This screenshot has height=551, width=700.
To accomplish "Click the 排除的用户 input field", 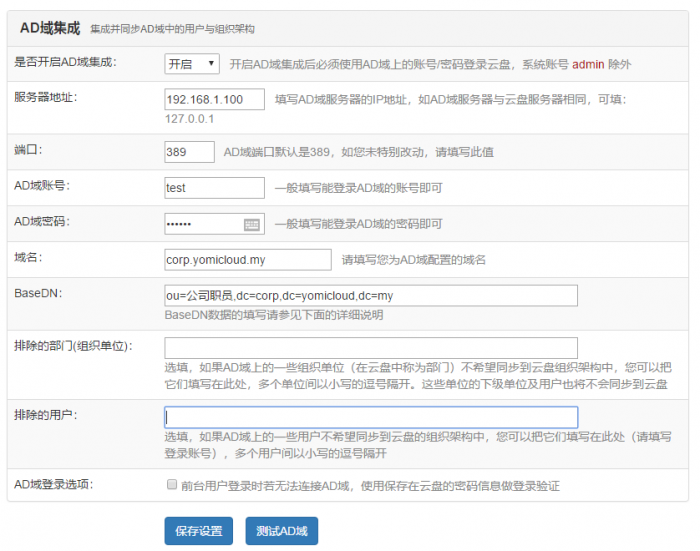I will (371, 417).
